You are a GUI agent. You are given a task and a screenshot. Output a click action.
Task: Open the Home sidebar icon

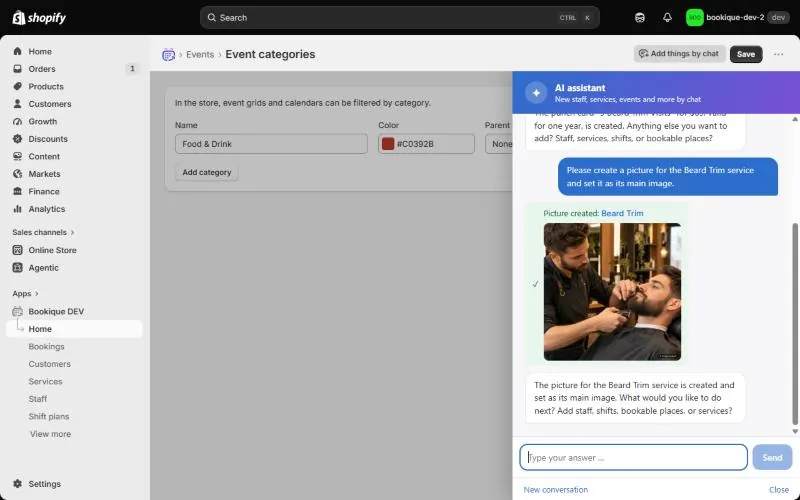(x=17, y=52)
